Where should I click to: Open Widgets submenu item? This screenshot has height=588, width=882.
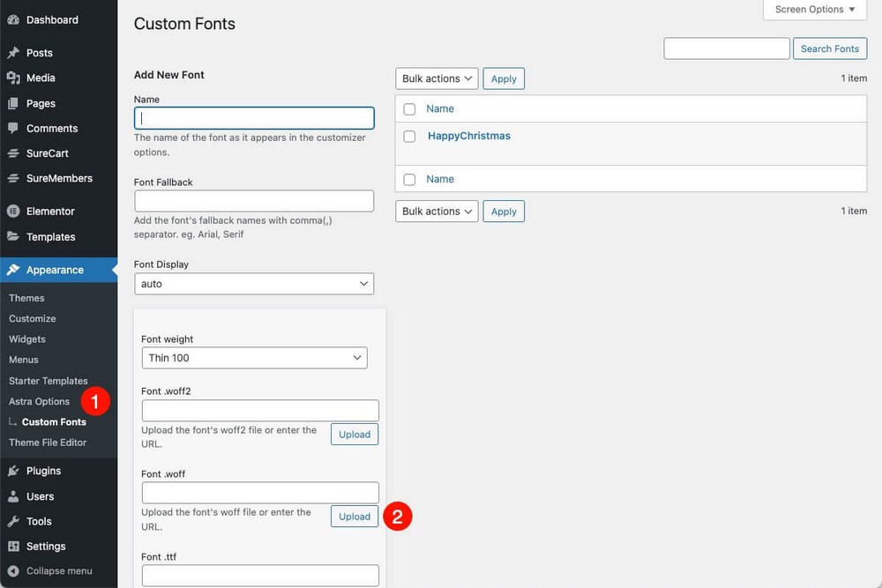[27, 339]
